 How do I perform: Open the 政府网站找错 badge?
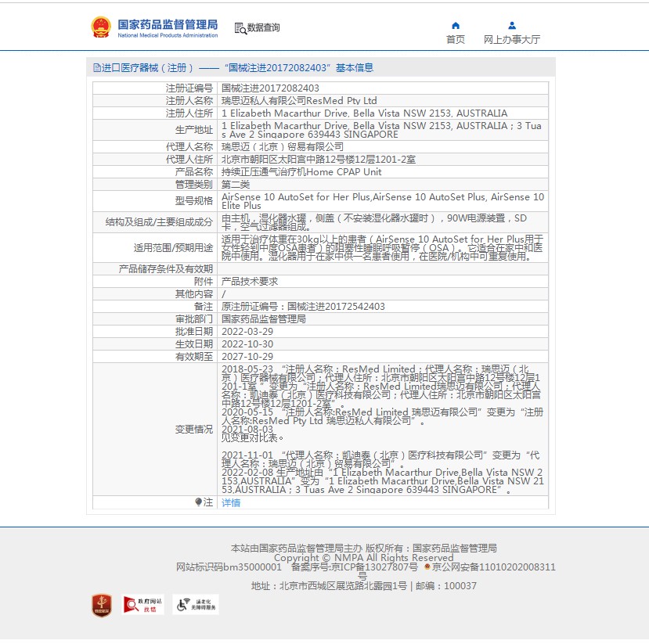coord(142,604)
